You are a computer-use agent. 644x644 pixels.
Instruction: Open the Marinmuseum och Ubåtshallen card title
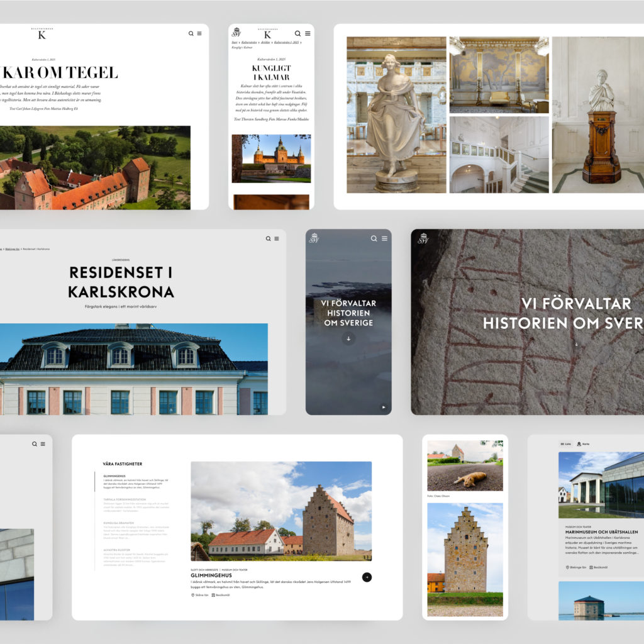(x=601, y=532)
